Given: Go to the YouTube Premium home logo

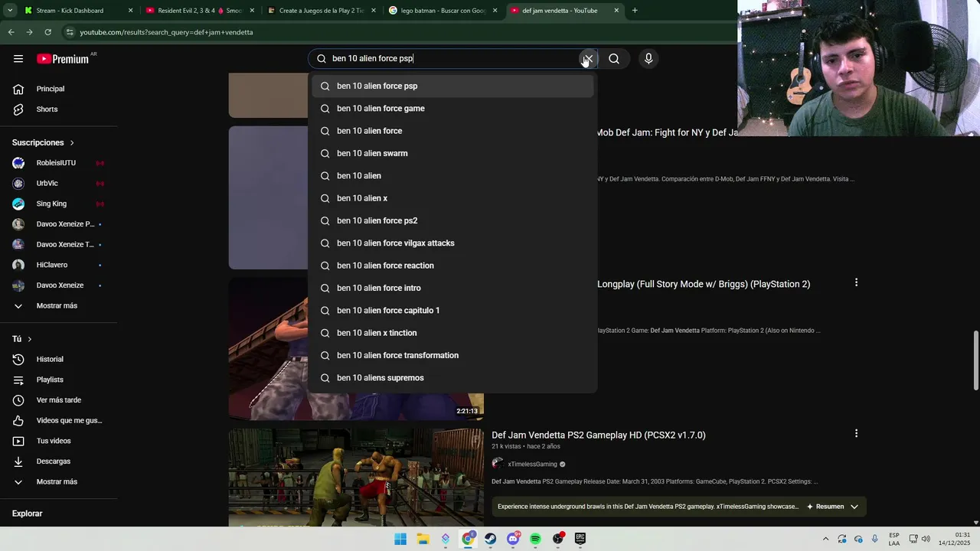Looking at the screenshot, I should tap(63, 59).
